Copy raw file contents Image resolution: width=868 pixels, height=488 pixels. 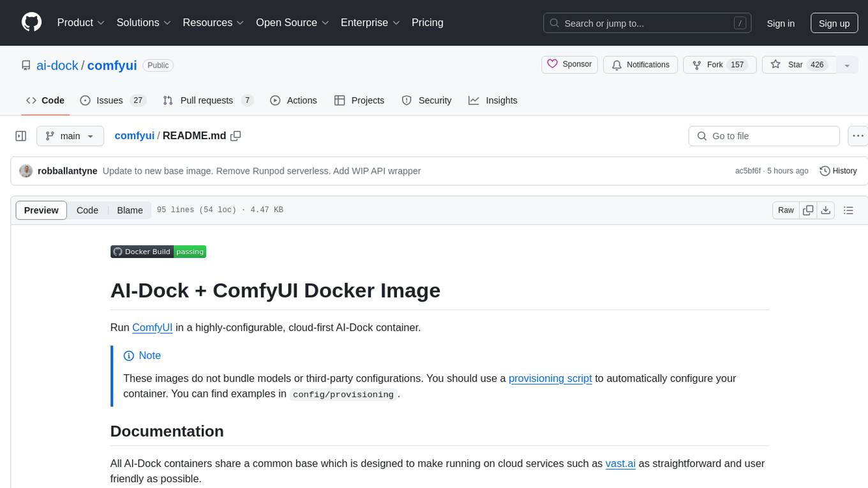(809, 210)
